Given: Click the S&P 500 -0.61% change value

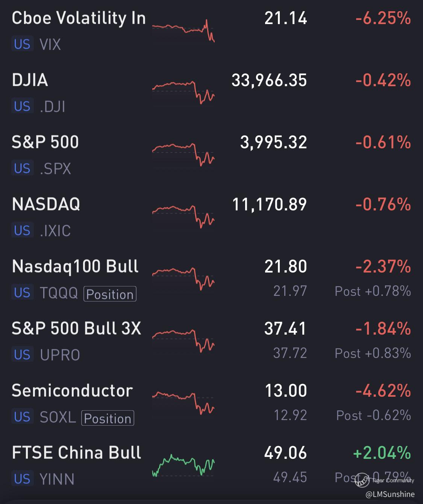Looking at the screenshot, I should (383, 142).
